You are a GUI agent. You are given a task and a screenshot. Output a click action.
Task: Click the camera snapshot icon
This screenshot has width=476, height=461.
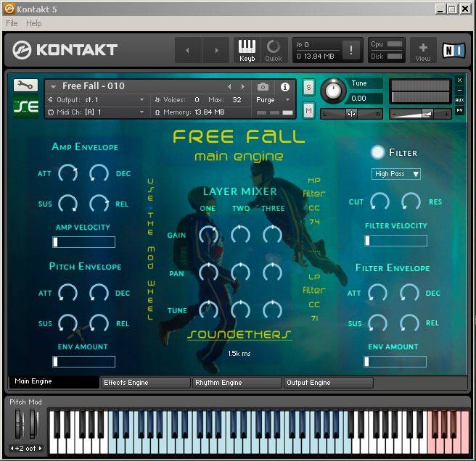click(x=263, y=87)
